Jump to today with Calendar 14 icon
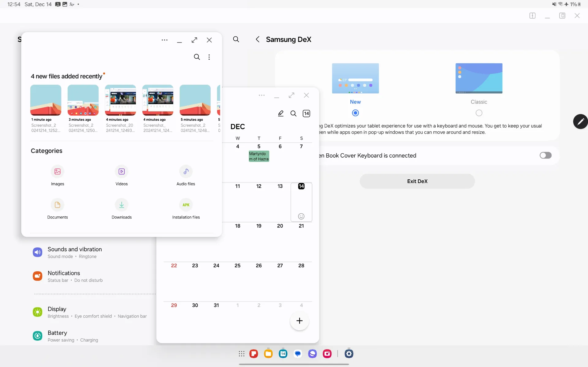This screenshot has height=367, width=588. (x=306, y=114)
